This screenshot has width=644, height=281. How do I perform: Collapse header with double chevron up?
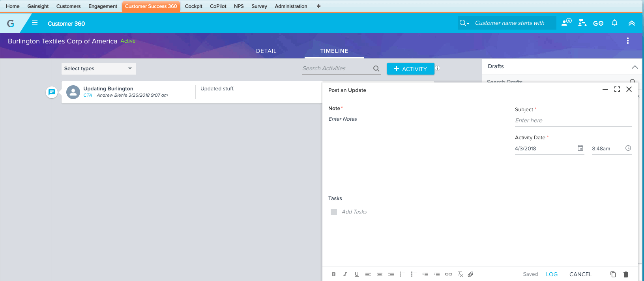tap(632, 23)
